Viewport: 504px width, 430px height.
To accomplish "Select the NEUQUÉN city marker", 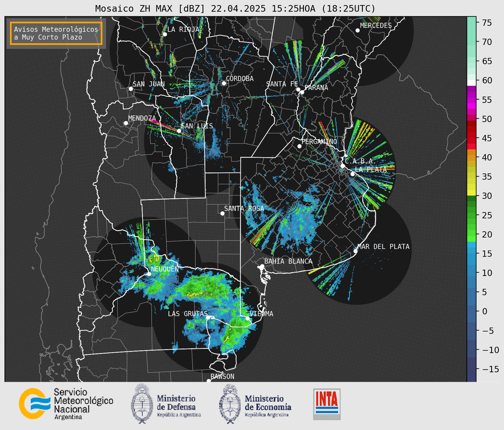I will point(149,274).
